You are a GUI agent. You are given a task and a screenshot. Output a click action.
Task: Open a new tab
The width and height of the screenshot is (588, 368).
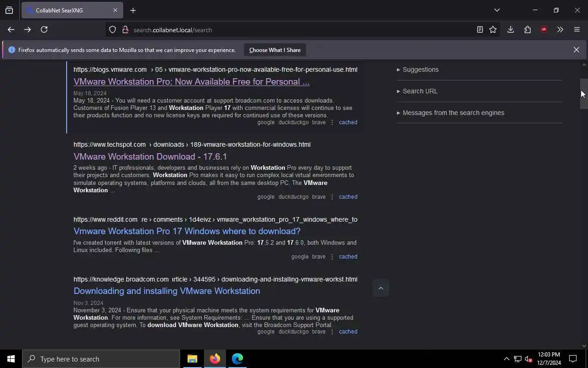(133, 10)
